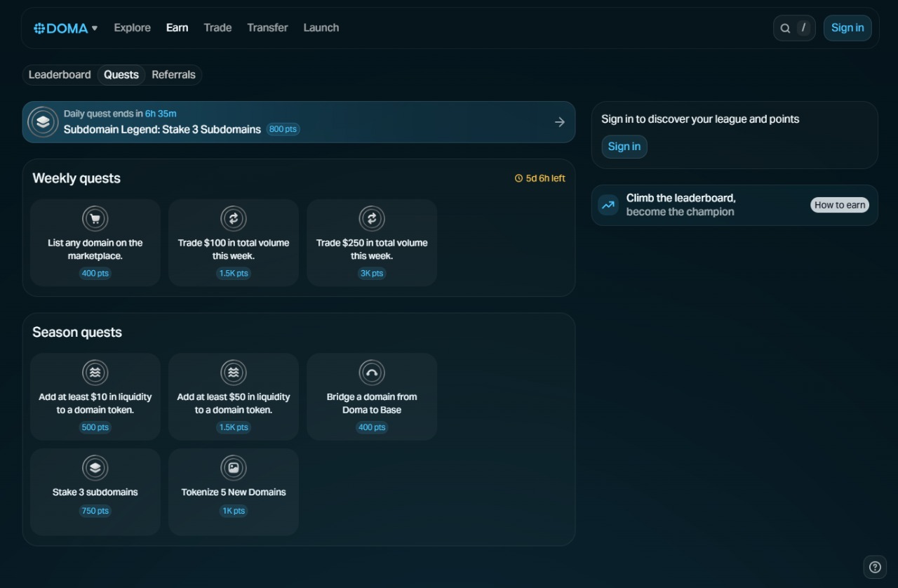Open the Launch menu
This screenshot has width=898, height=588.
pos(321,27)
